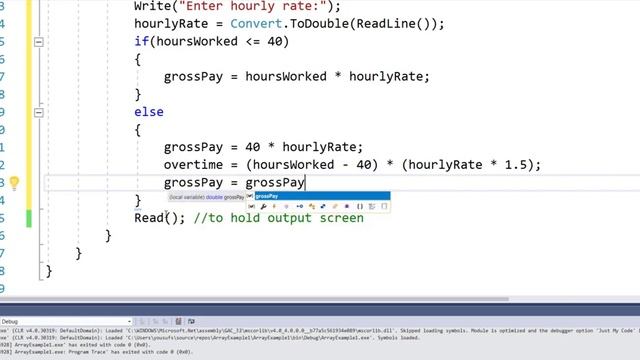This screenshot has width=640, height=360.
Task: Toggle the events lightning IntelliSense filter
Action: [x=274, y=206]
